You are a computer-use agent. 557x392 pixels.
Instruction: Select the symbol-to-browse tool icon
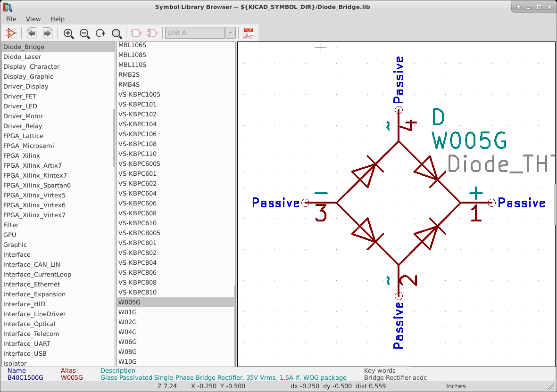click(11, 33)
